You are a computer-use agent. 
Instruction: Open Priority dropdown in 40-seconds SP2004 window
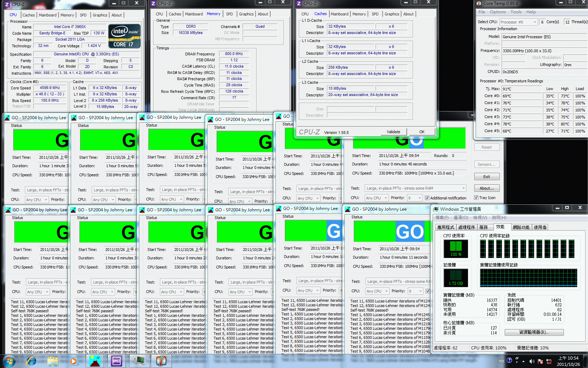415,198
